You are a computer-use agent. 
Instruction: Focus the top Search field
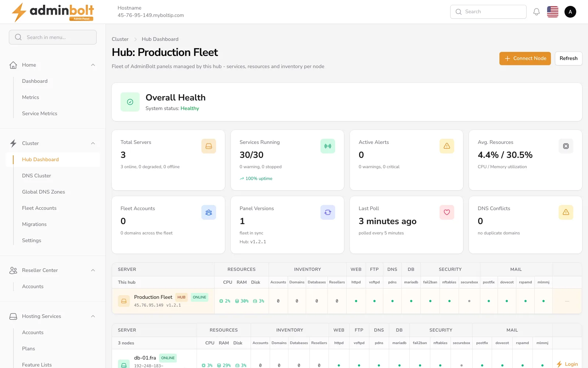tap(488, 12)
